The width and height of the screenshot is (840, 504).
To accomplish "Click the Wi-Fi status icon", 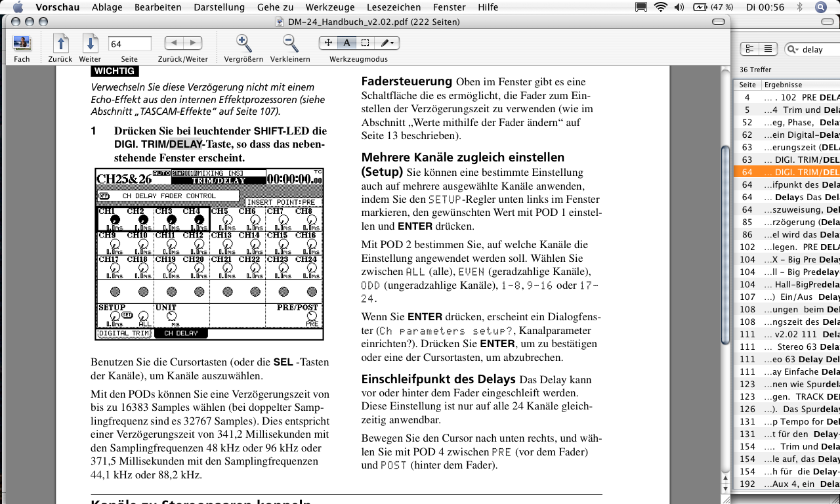I will coord(661,7).
